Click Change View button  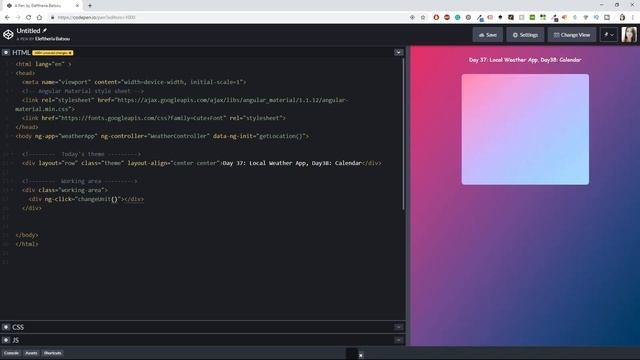(572, 35)
